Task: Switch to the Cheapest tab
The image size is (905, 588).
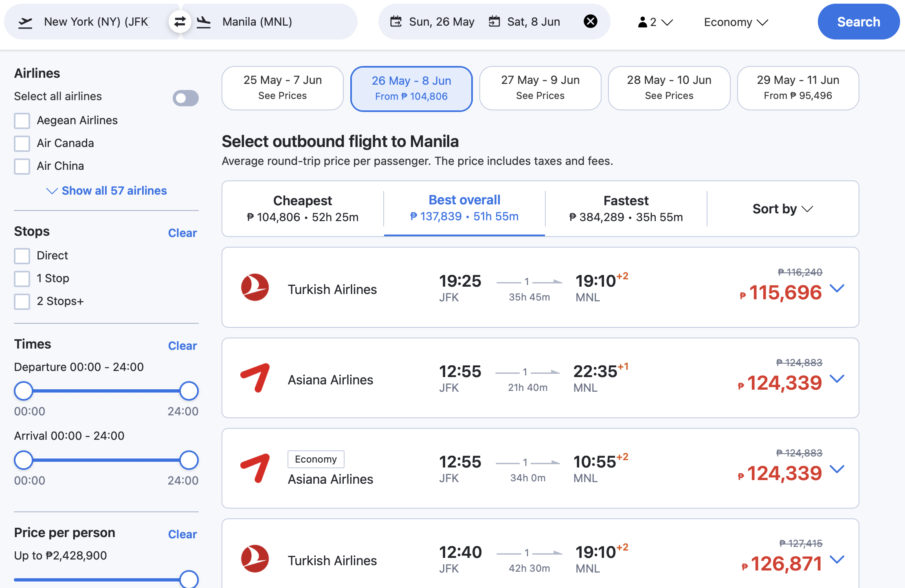Action: click(x=303, y=208)
